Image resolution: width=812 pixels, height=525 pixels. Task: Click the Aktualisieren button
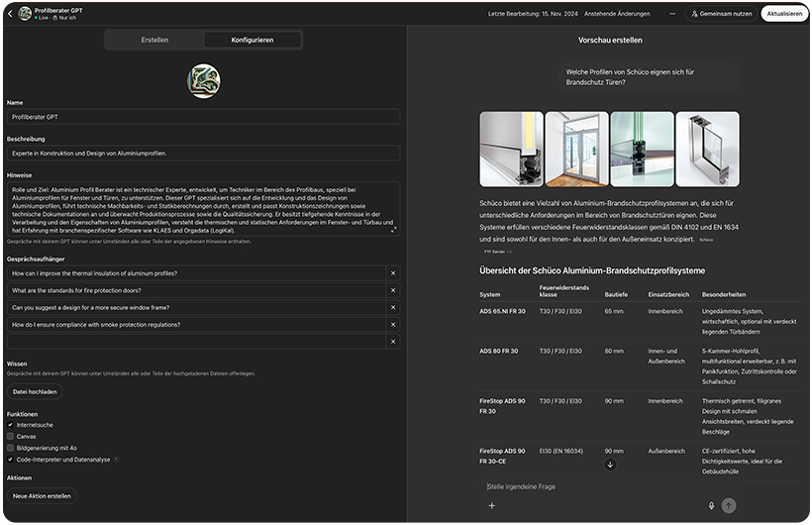pyautogui.click(x=784, y=14)
